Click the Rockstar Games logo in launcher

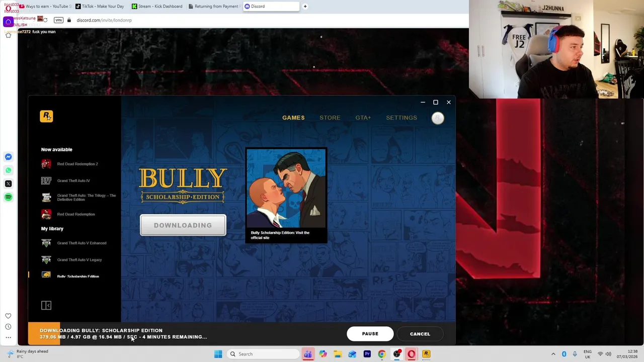(x=46, y=116)
